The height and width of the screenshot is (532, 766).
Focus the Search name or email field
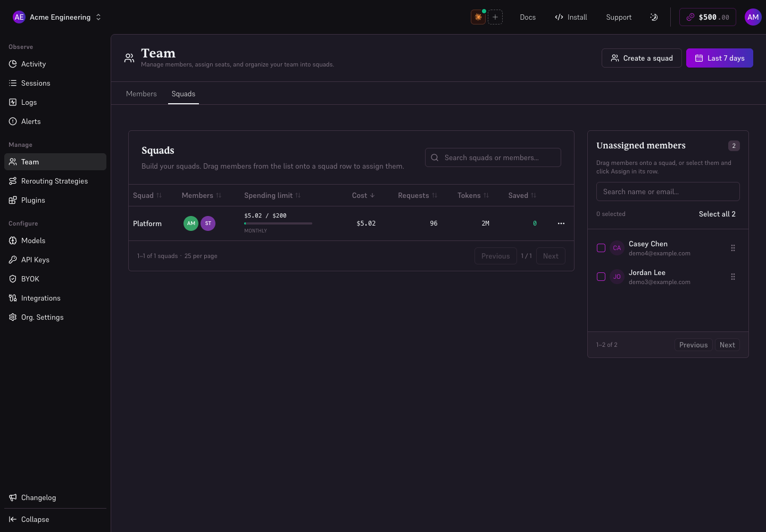pos(668,192)
